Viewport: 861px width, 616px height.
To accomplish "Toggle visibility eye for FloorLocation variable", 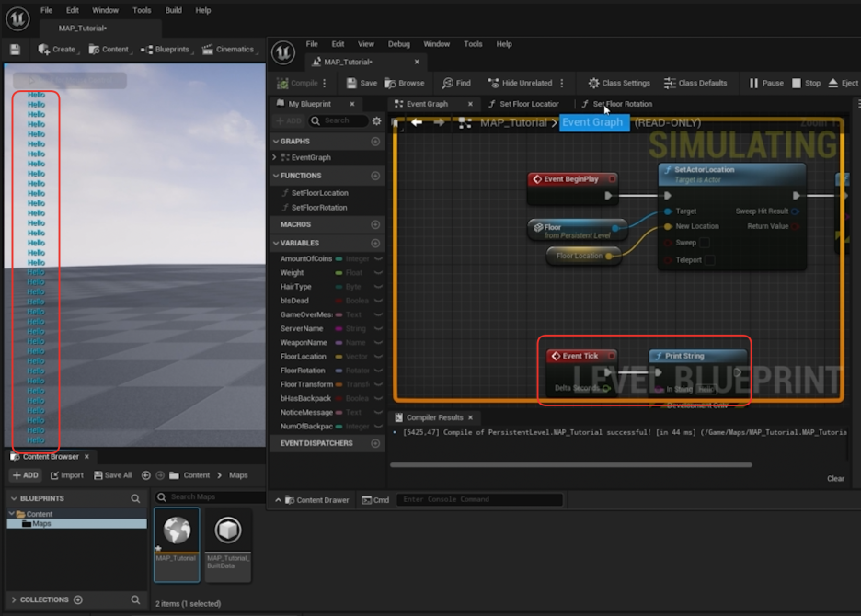I will [378, 357].
